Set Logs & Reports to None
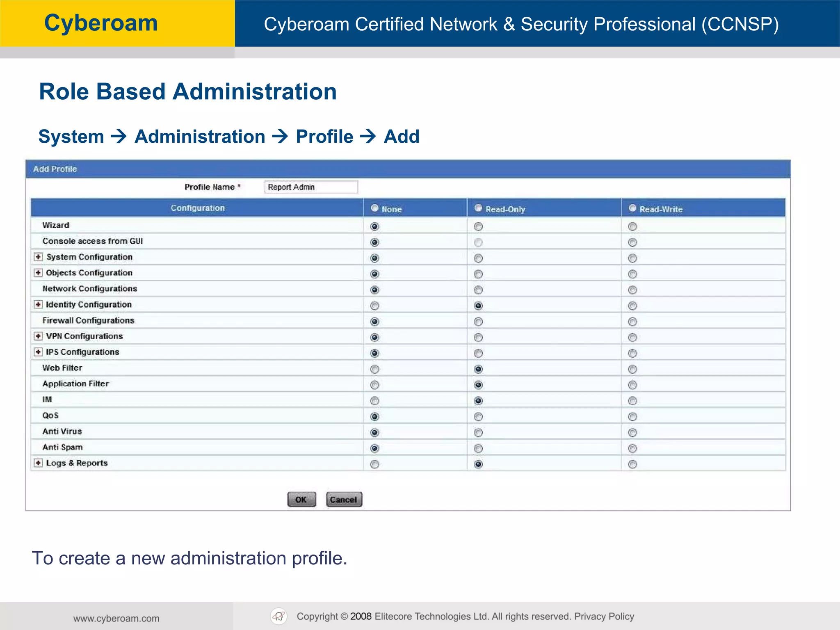 [374, 464]
